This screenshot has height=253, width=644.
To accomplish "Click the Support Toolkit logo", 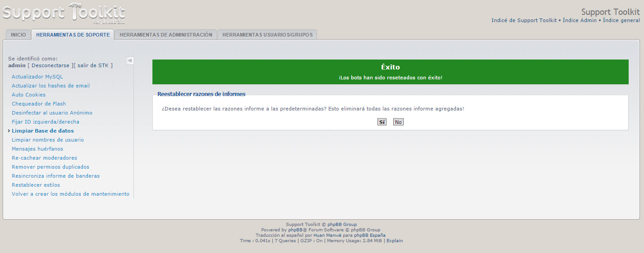I will pos(64,14).
